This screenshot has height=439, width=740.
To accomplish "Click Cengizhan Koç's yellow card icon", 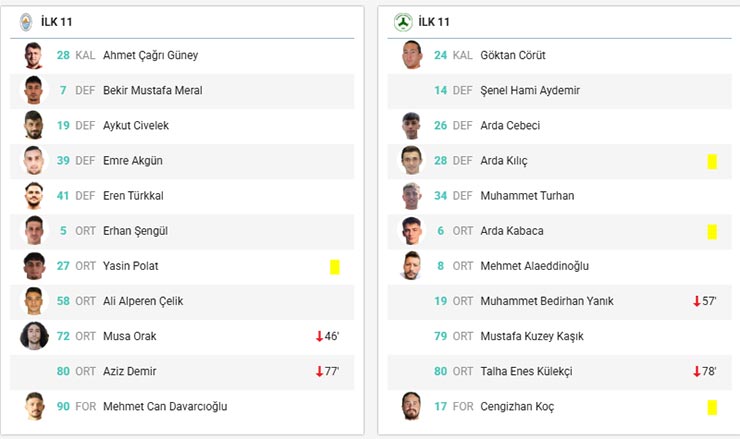I will pyautogui.click(x=712, y=407).
